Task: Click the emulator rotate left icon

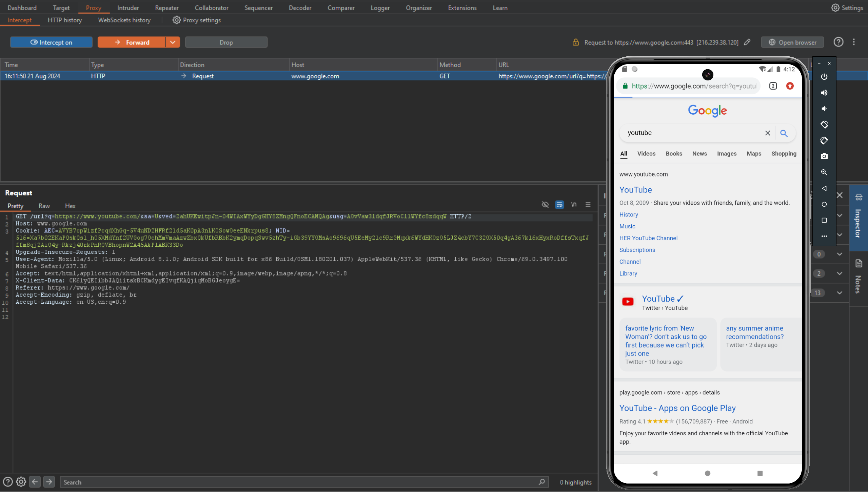Action: [x=824, y=125]
